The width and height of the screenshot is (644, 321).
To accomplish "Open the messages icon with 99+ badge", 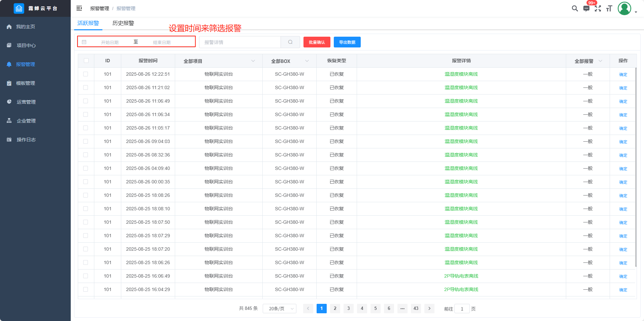I will pyautogui.click(x=586, y=8).
